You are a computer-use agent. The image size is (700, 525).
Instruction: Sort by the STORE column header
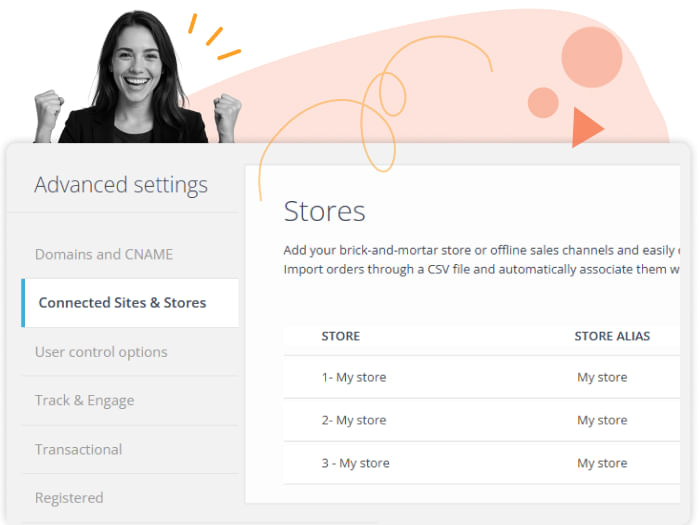340,336
